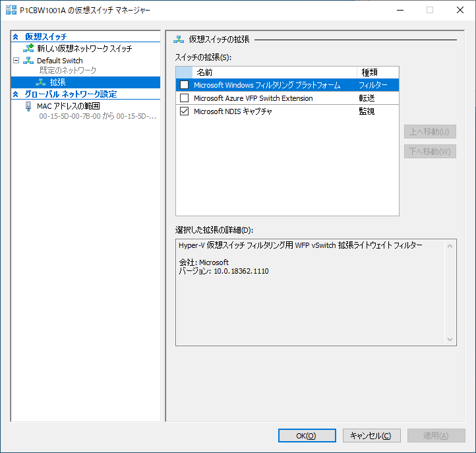This screenshot has width=476, height=453.
Task: Select Microsoft Windows フィルタリング プラットフォーム row name
Action: click(x=267, y=85)
